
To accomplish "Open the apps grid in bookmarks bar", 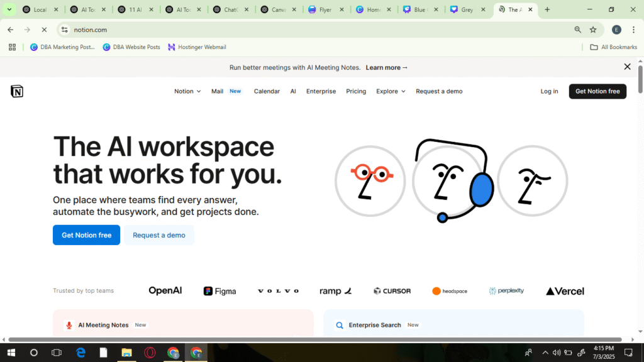I will (13, 47).
